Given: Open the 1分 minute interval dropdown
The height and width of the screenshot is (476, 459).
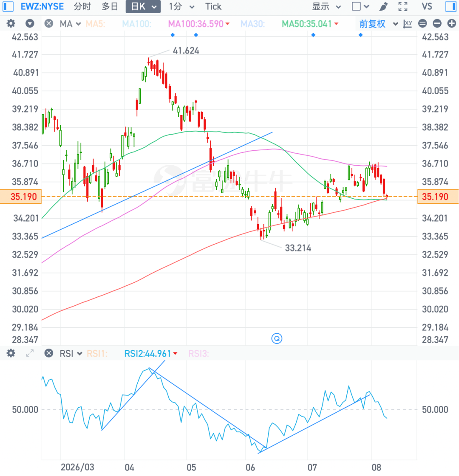Looking at the screenshot, I should pyautogui.click(x=181, y=6).
